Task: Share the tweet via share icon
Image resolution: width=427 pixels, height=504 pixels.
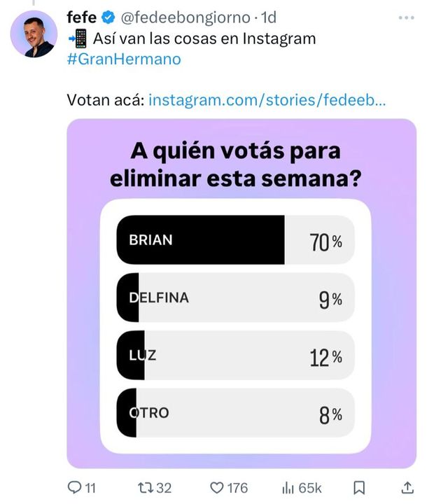Action: [408, 487]
